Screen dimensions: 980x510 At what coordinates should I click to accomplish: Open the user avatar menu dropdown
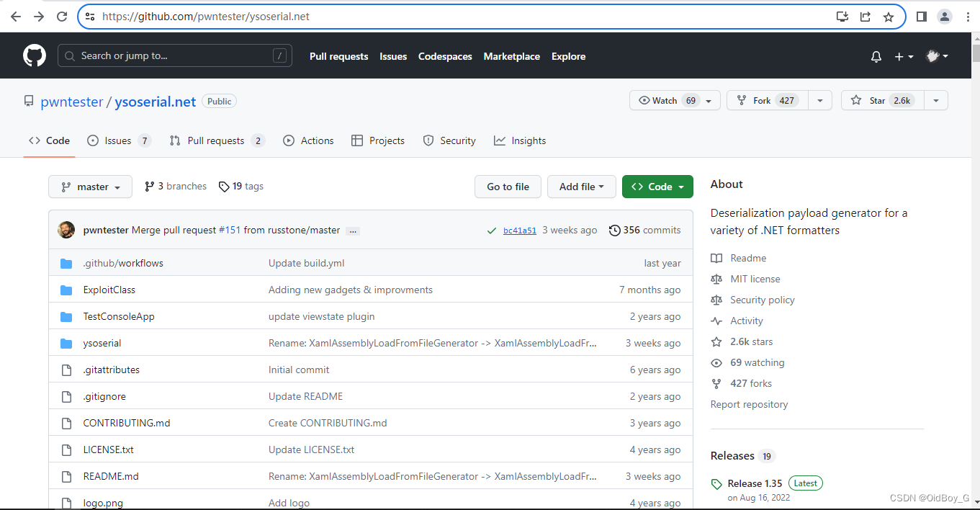(x=937, y=56)
